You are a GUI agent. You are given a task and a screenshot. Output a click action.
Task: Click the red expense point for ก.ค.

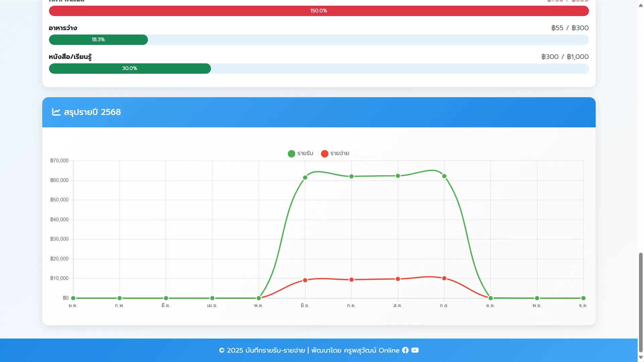(x=352, y=280)
